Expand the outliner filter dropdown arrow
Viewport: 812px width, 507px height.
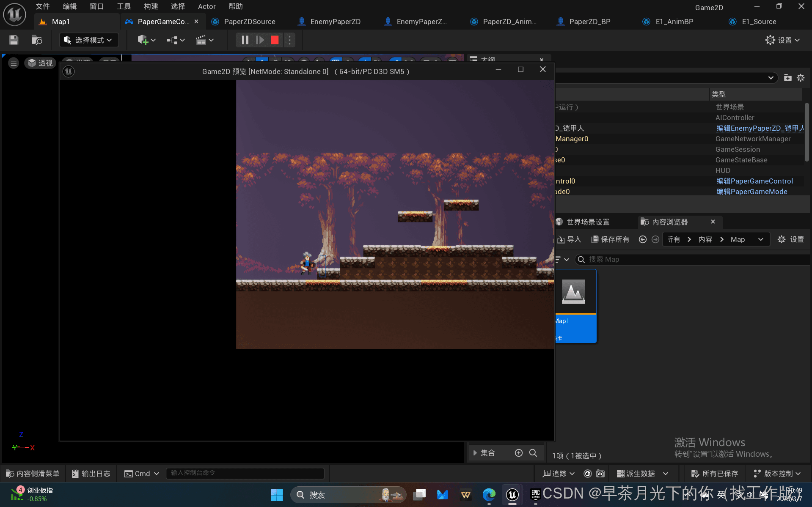pyautogui.click(x=771, y=78)
